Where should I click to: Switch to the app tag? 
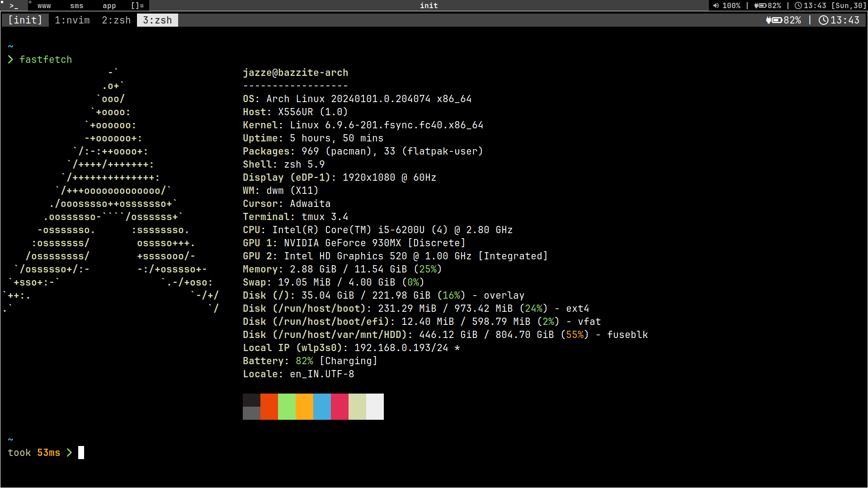109,6
